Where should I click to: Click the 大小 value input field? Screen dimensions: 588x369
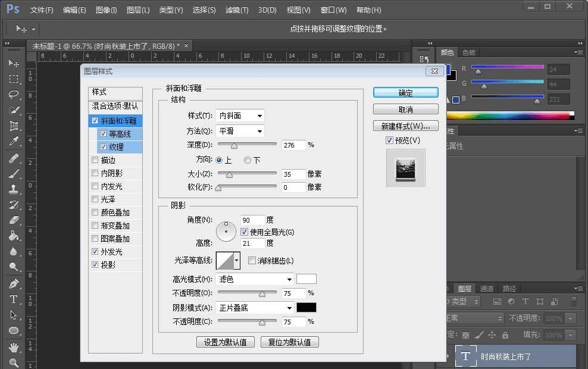pyautogui.click(x=294, y=174)
